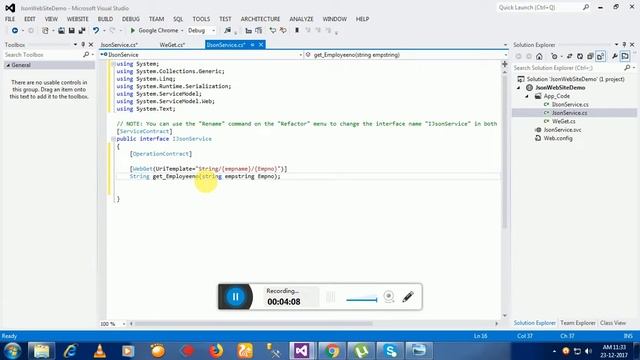Open Google Chrome from the taskbar
Viewport: 640px width, 360px height.
(331, 351)
